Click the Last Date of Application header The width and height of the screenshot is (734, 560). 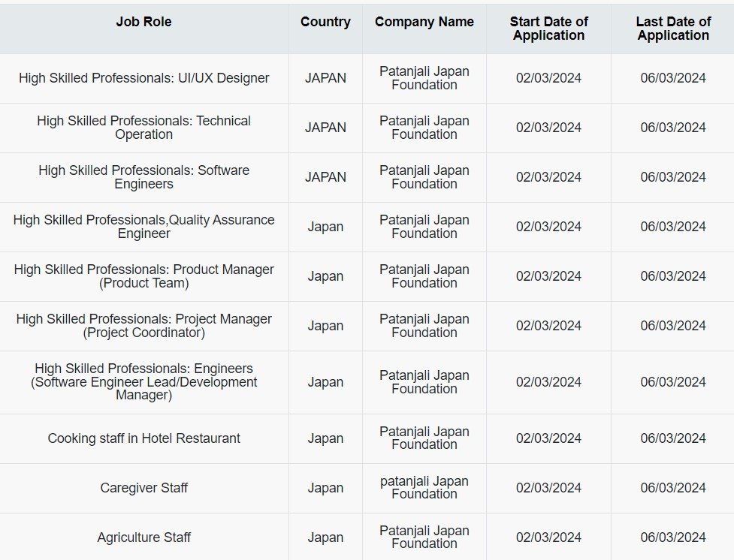pos(673,29)
